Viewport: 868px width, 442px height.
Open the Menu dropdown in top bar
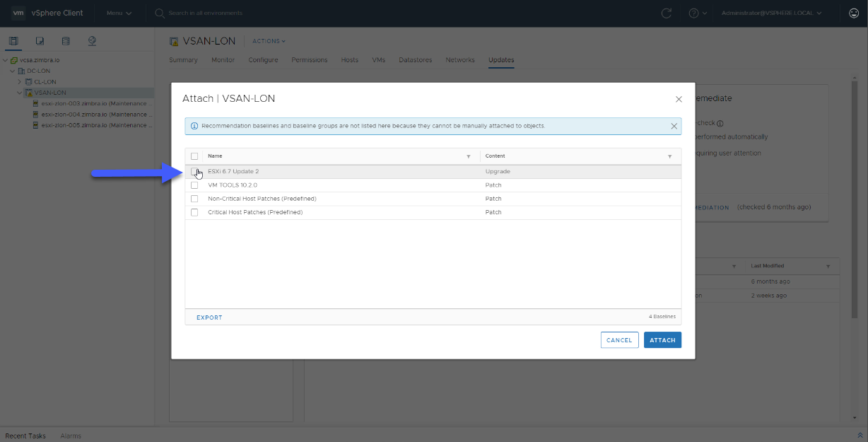pyautogui.click(x=119, y=13)
